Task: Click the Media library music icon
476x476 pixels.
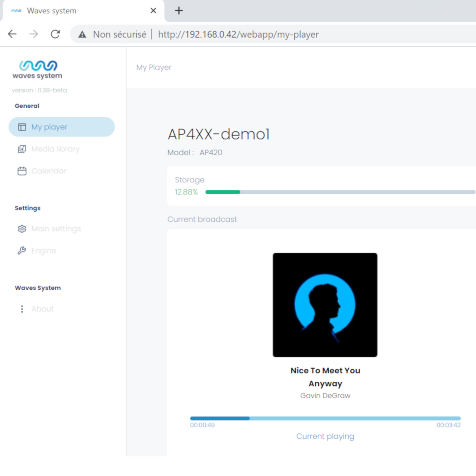Action: pyautogui.click(x=22, y=149)
